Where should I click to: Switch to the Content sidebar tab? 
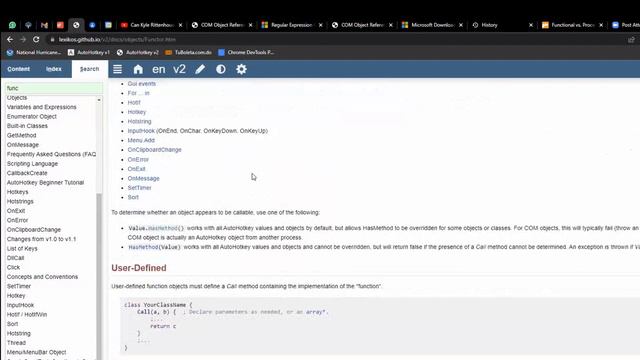(x=18, y=69)
